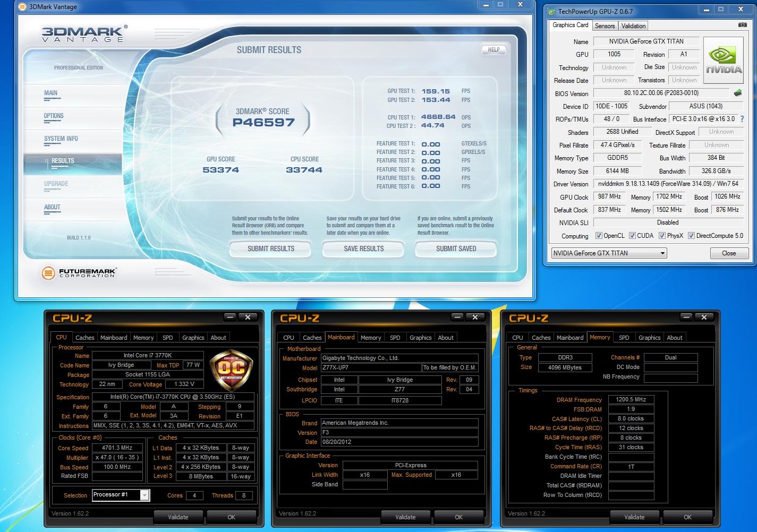Minimize the CPU-Z memory window

click(x=686, y=317)
